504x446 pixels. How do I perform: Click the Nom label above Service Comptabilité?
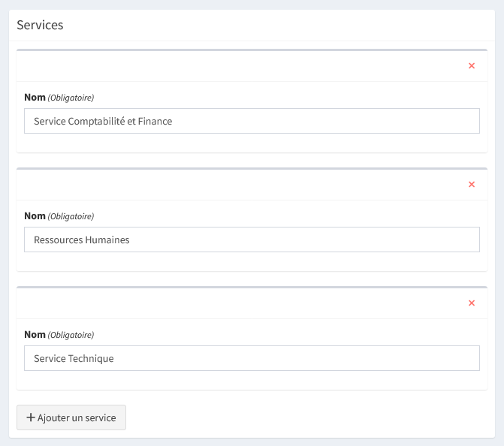pyautogui.click(x=35, y=97)
